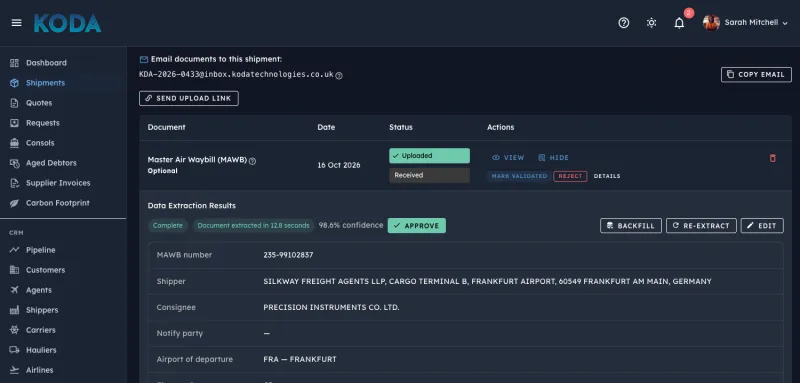Image resolution: width=800 pixels, height=383 pixels.
Task: Click the Pipeline chart-line icon
Action: coord(14,250)
